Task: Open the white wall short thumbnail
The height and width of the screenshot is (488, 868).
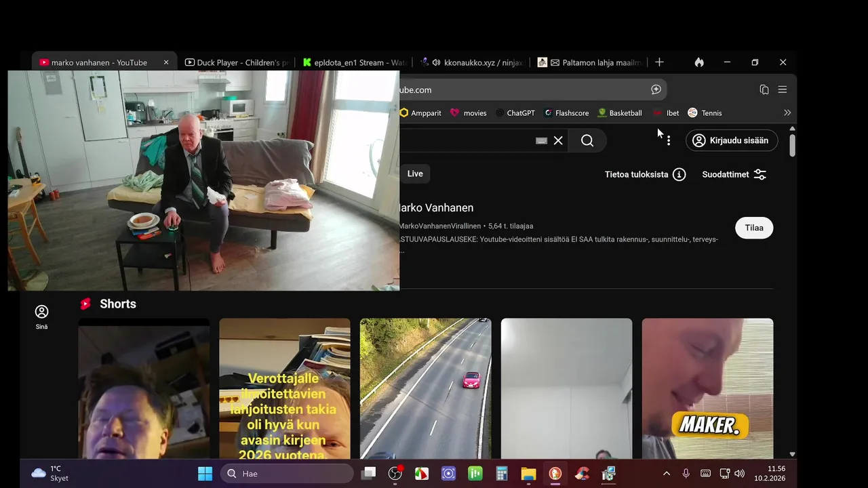Action: click(x=566, y=388)
